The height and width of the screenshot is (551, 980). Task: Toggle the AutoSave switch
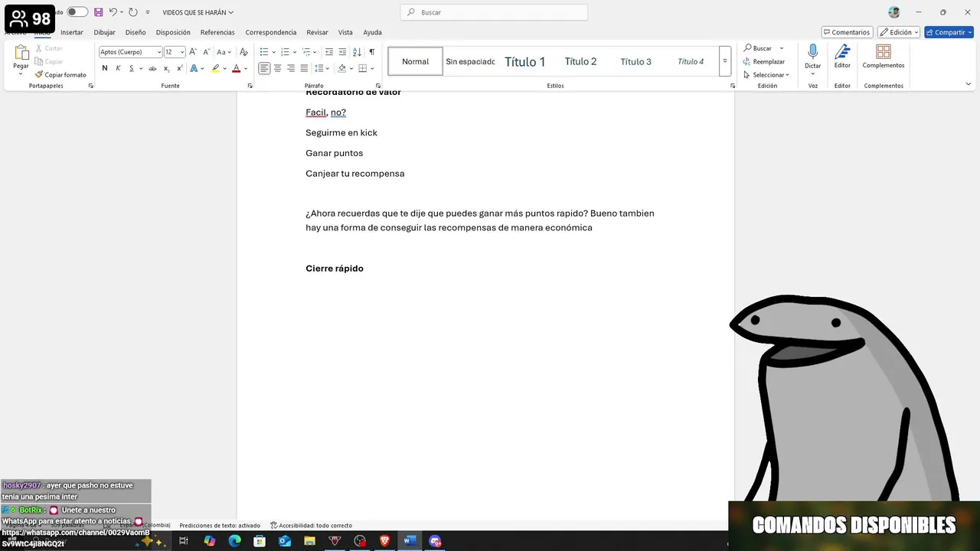pyautogui.click(x=77, y=12)
